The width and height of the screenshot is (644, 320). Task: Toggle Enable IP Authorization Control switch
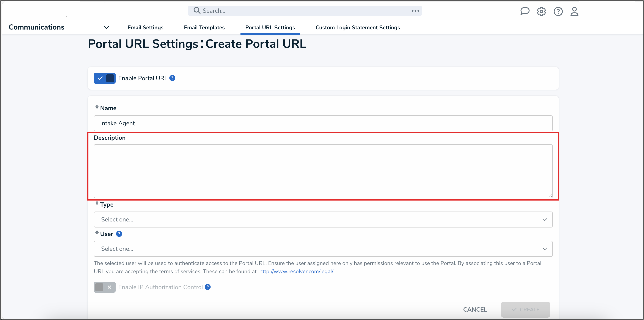[x=105, y=287]
